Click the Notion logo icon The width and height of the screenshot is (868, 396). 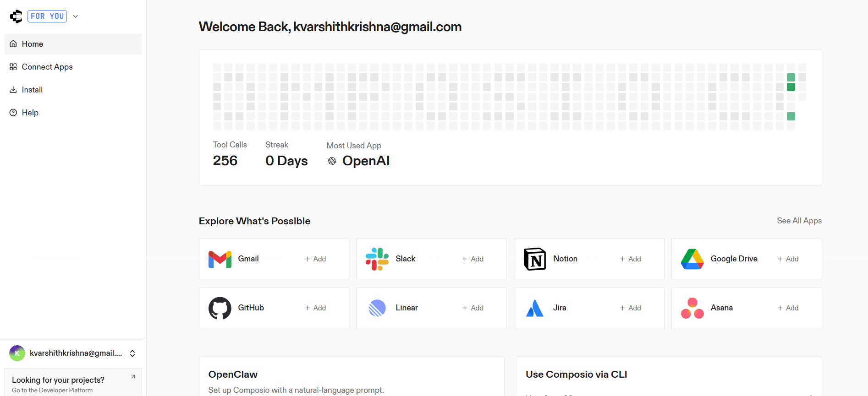(535, 259)
